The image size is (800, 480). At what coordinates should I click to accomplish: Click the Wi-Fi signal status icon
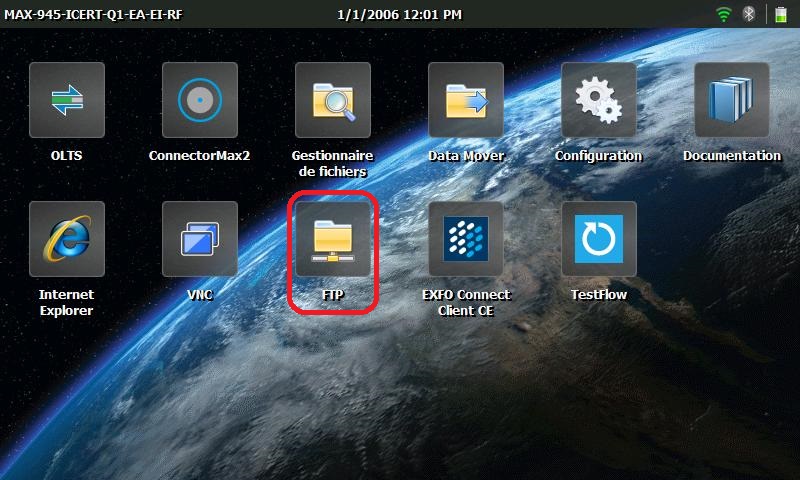(723, 14)
